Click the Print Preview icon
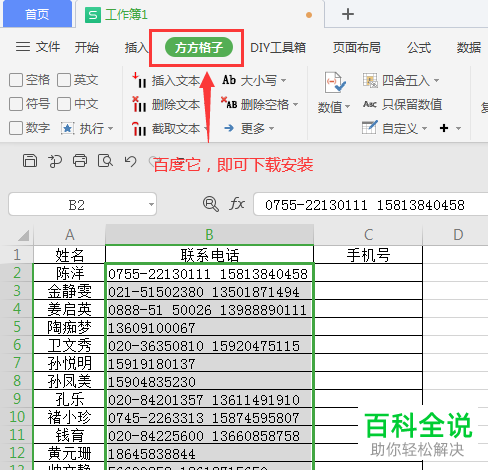Viewport: 488px width, 470px height. [x=105, y=161]
